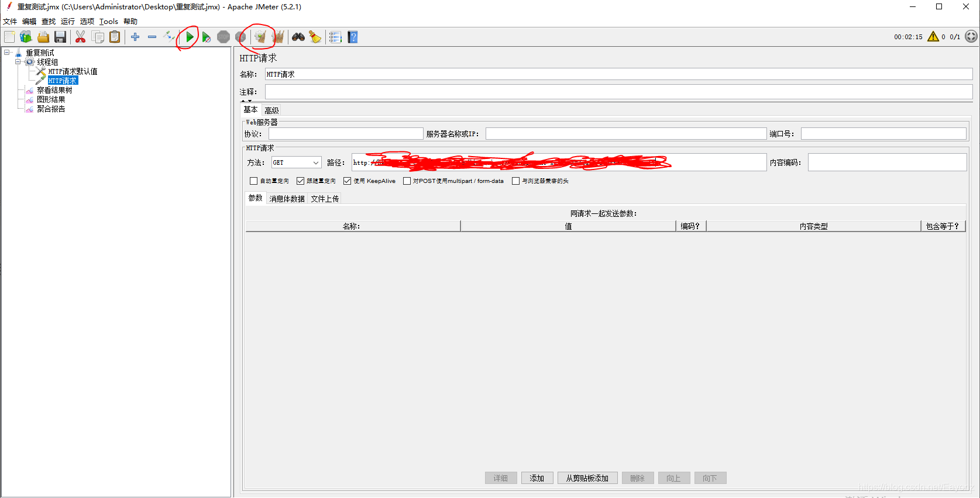The image size is (980, 498).
Task: Select 察看结果树 in the tree
Action: (x=54, y=90)
